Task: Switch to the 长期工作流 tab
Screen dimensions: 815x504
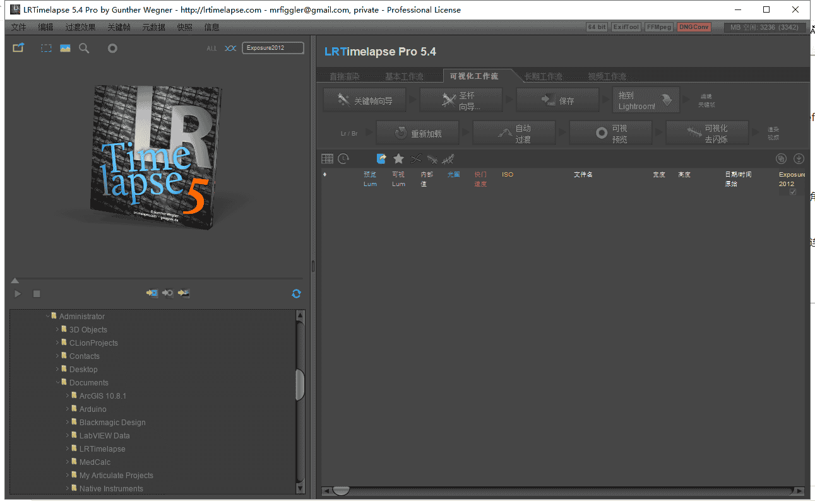Action: pyautogui.click(x=544, y=76)
